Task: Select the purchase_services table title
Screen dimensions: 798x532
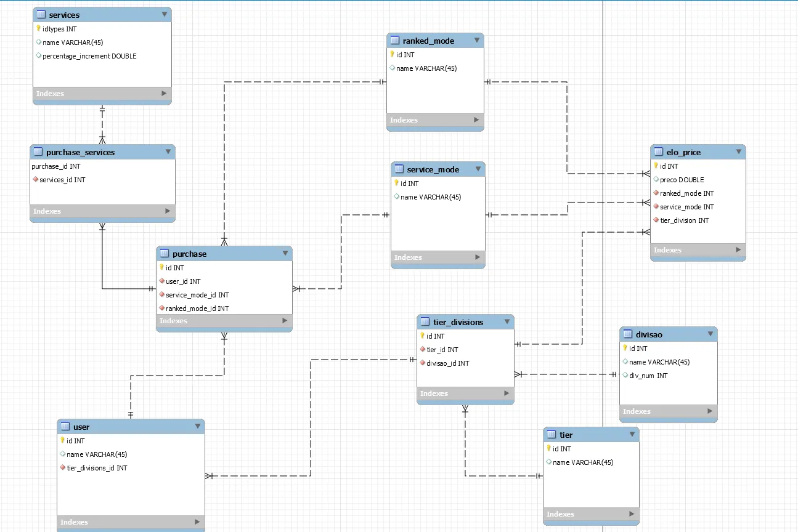Action: pyautogui.click(x=80, y=152)
